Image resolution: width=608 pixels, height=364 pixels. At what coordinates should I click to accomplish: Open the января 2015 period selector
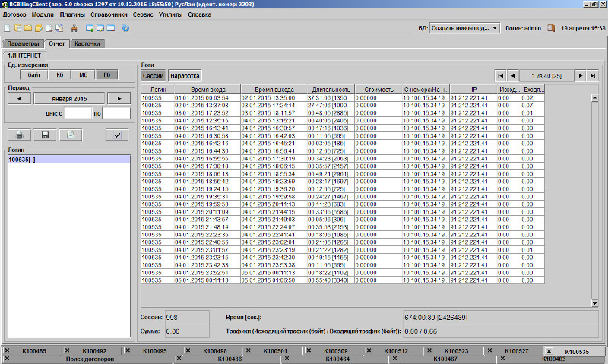coord(69,98)
